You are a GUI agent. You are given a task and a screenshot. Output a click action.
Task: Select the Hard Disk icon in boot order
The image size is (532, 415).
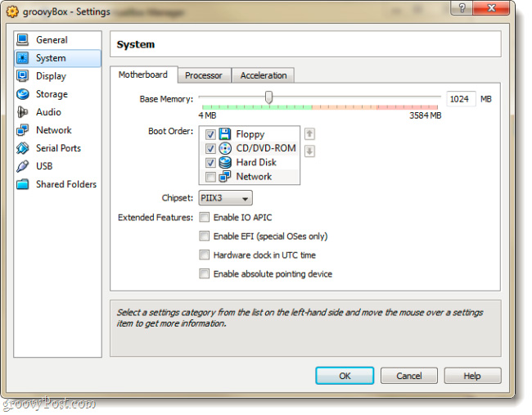coord(225,162)
